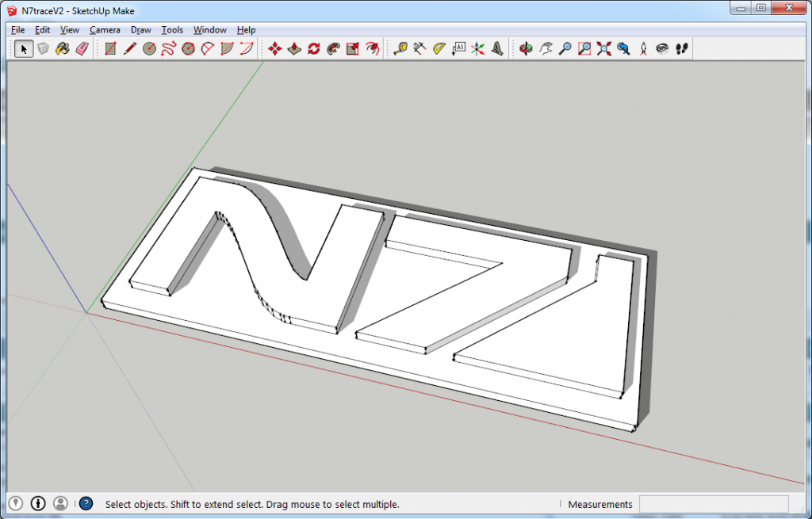Open the Draw menu

[x=140, y=30]
